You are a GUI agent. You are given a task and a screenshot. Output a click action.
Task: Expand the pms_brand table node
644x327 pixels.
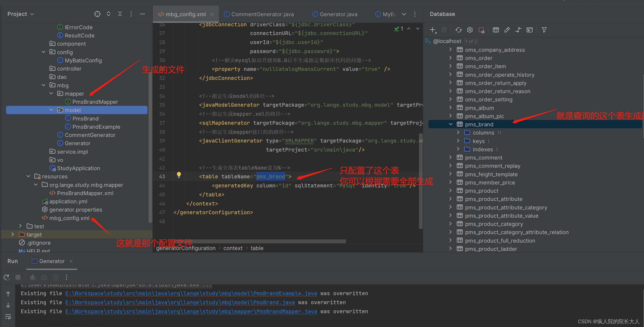tap(451, 124)
